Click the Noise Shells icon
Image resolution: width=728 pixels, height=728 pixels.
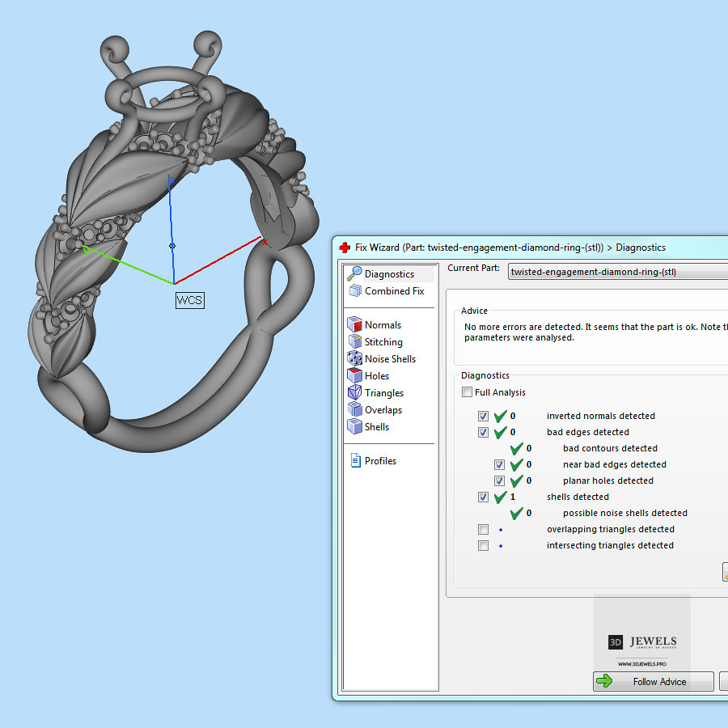click(355, 358)
